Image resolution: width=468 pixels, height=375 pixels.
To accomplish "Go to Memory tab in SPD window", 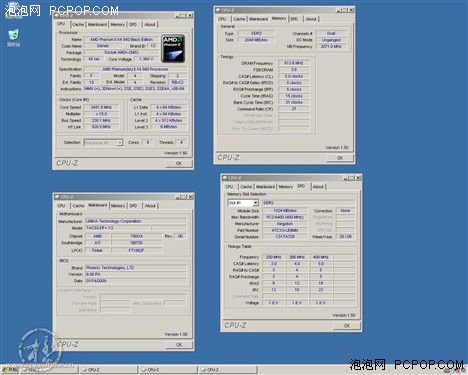I will point(286,187).
